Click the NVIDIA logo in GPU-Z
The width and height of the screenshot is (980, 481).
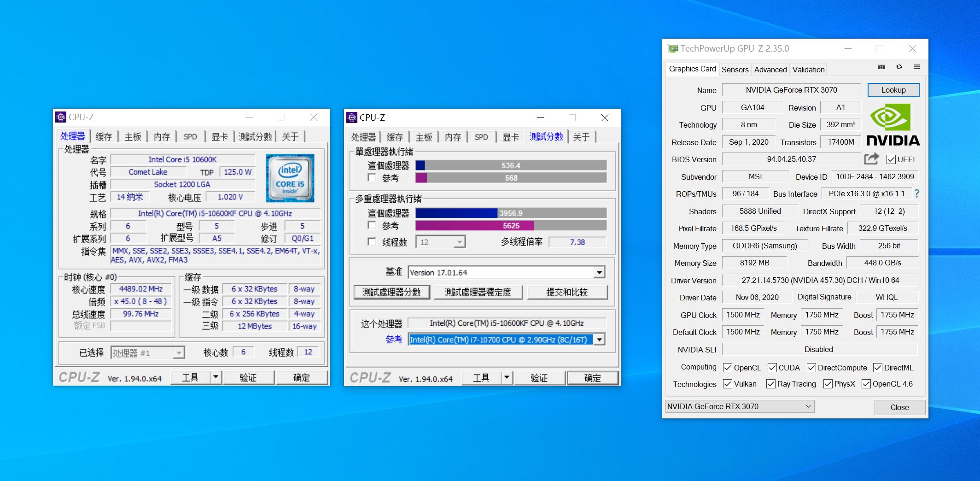click(893, 124)
